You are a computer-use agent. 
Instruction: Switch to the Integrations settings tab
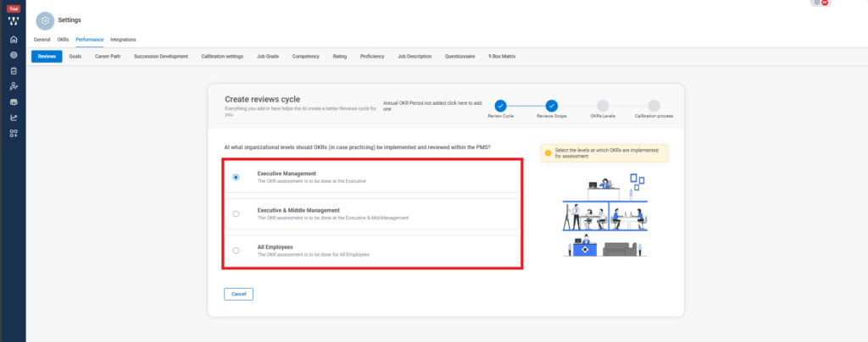[123, 40]
